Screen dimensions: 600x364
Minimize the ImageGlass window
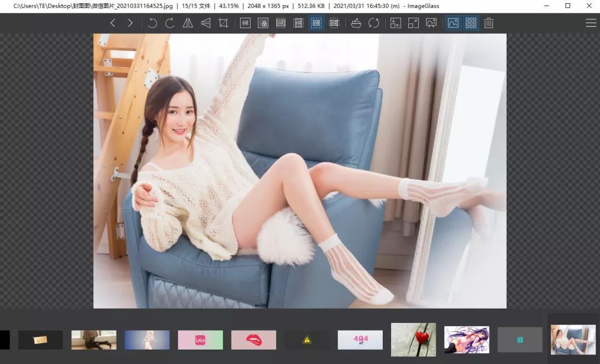(547, 6)
